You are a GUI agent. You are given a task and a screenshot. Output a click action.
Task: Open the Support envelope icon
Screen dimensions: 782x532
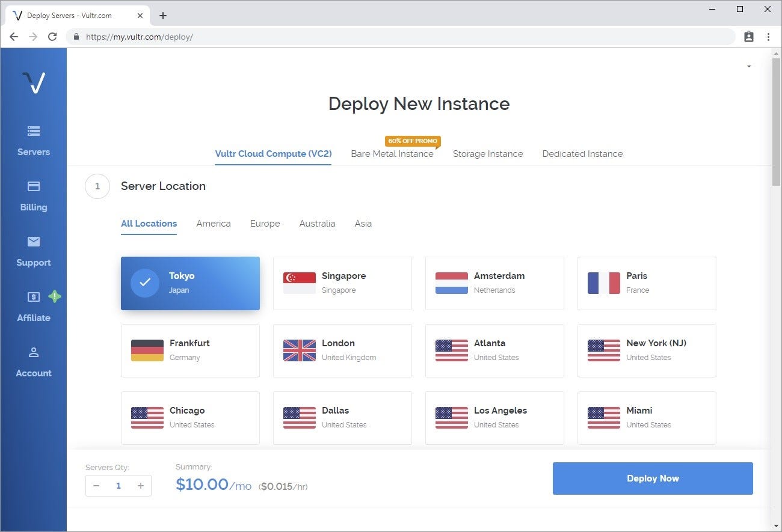(x=34, y=242)
